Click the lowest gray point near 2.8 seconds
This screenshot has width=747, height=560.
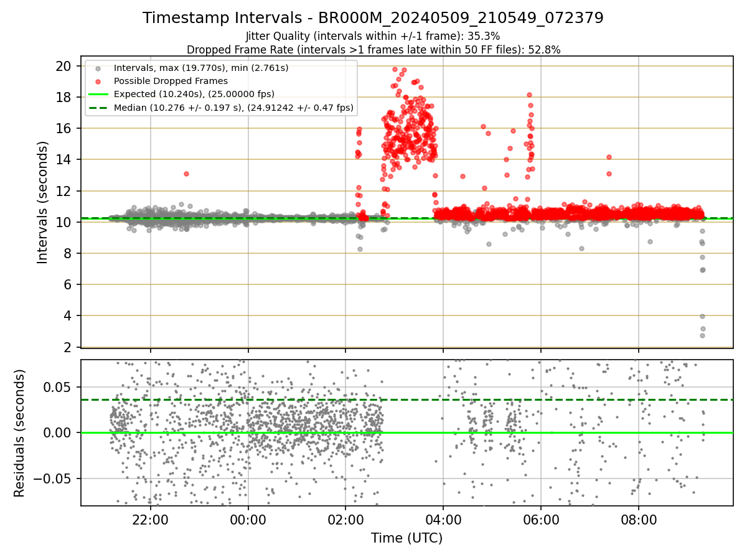pos(702,335)
